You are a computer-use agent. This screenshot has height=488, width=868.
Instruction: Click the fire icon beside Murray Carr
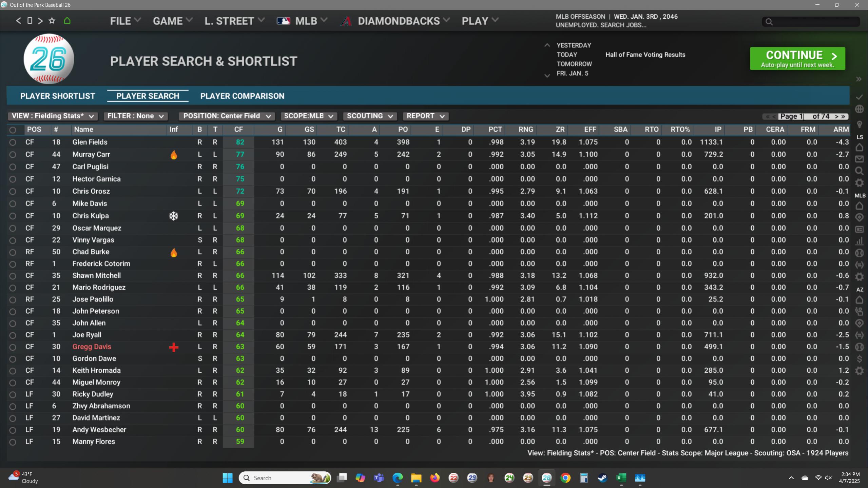click(174, 155)
